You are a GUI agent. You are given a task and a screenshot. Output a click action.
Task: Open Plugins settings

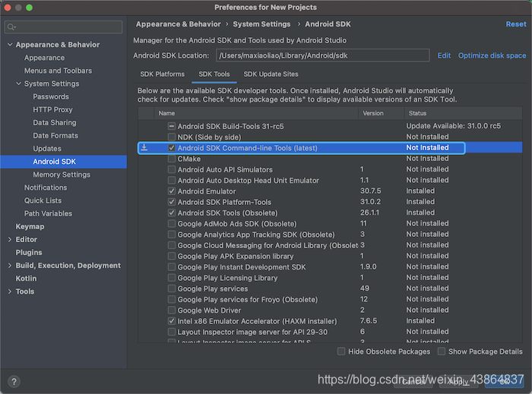[x=29, y=252]
